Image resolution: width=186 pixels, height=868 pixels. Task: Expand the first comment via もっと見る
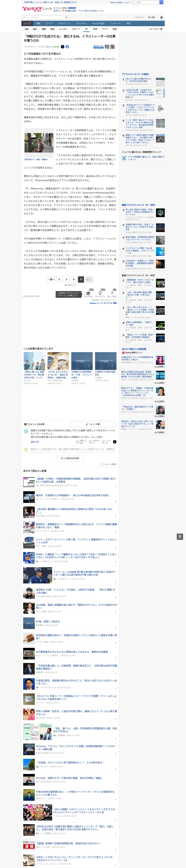[97, 437]
